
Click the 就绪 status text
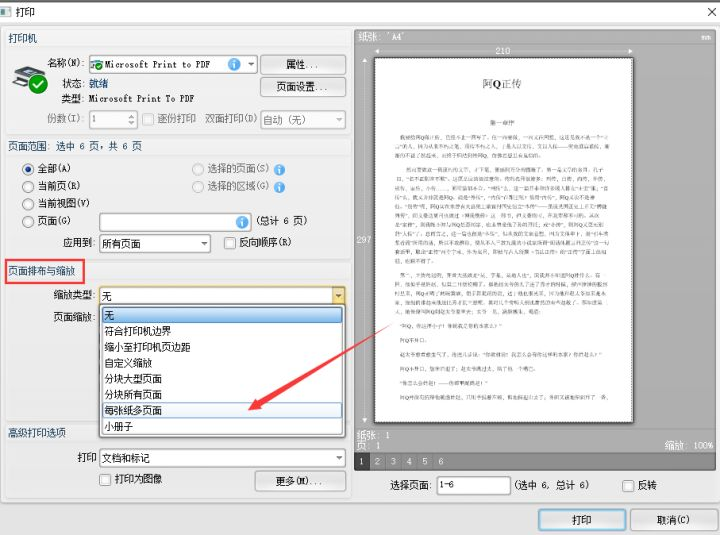click(98, 84)
